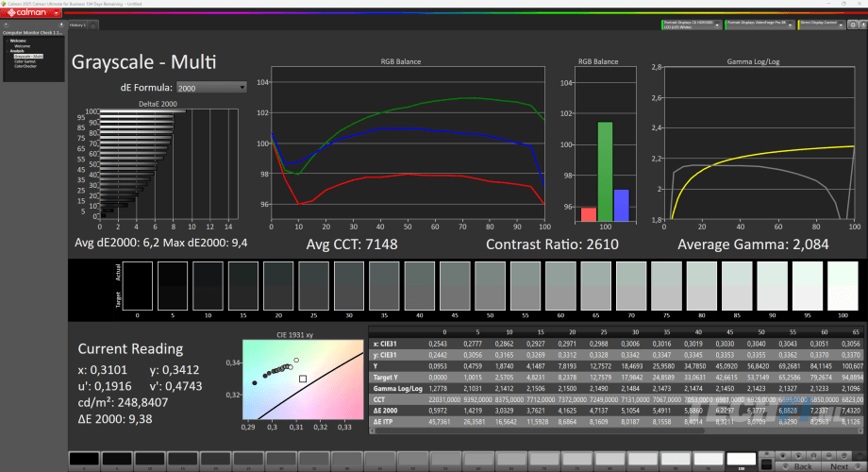The image size is (868, 472).
Task: Click the Read Single measurement icon
Action: pos(813,456)
